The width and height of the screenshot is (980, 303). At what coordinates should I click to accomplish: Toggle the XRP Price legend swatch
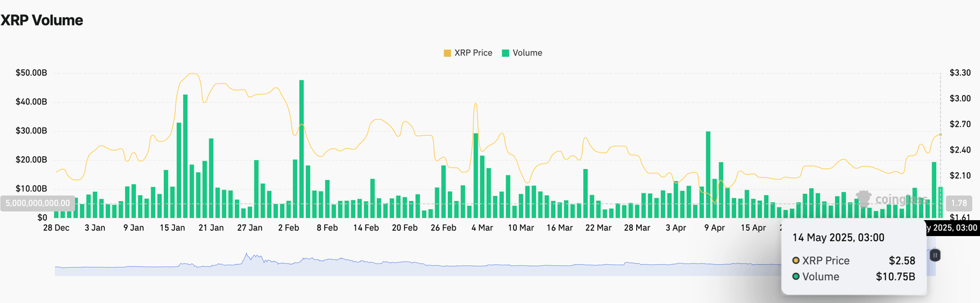(447, 53)
